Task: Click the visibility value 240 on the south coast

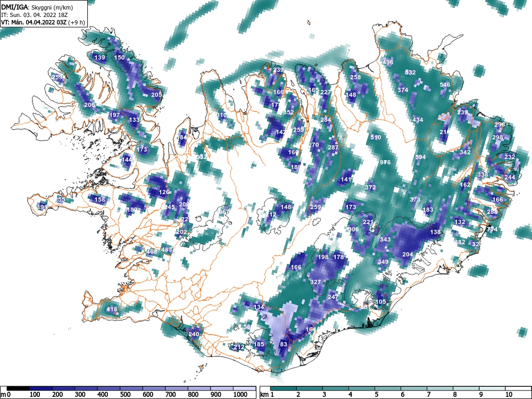Action: (x=194, y=334)
